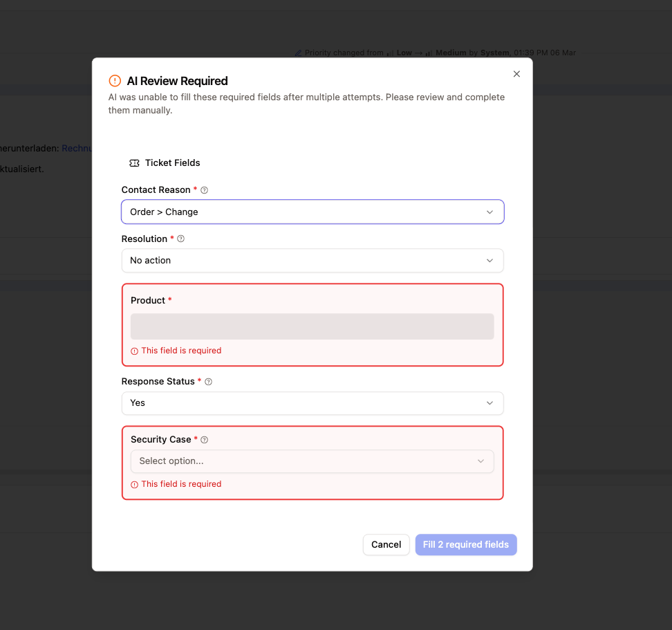The image size is (672, 630).
Task: Click the Cancel button
Action: (386, 544)
